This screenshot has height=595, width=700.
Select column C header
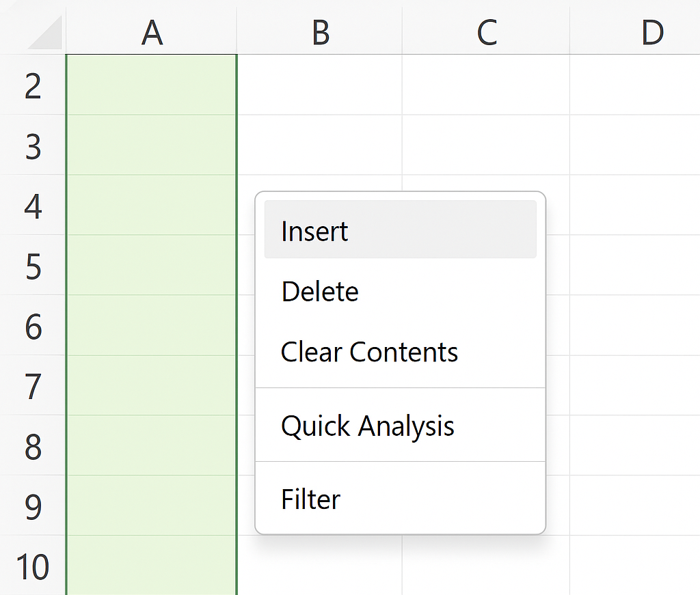pos(486,30)
